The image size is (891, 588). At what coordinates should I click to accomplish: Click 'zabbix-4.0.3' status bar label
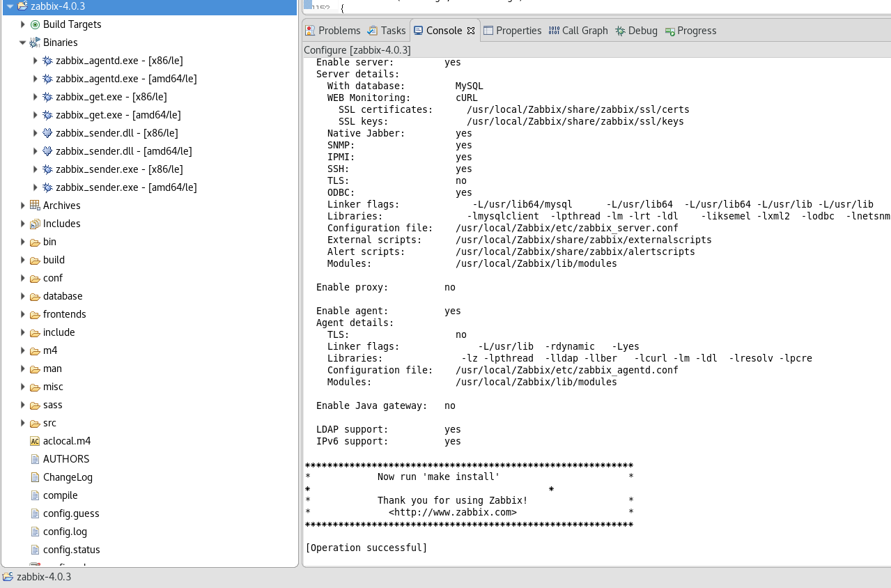[44, 577]
